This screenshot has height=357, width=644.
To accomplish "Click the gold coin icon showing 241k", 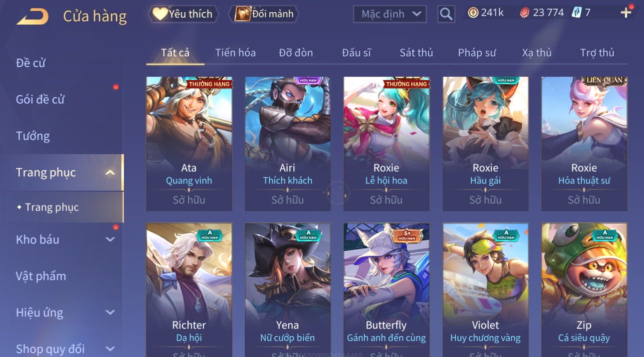I will point(473,13).
